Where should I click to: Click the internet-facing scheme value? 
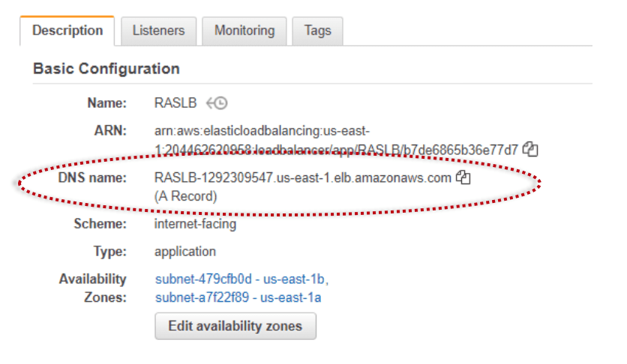coord(195,224)
